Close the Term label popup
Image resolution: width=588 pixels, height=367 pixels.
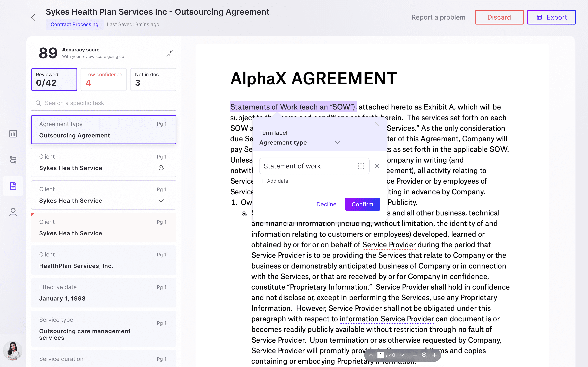click(377, 124)
